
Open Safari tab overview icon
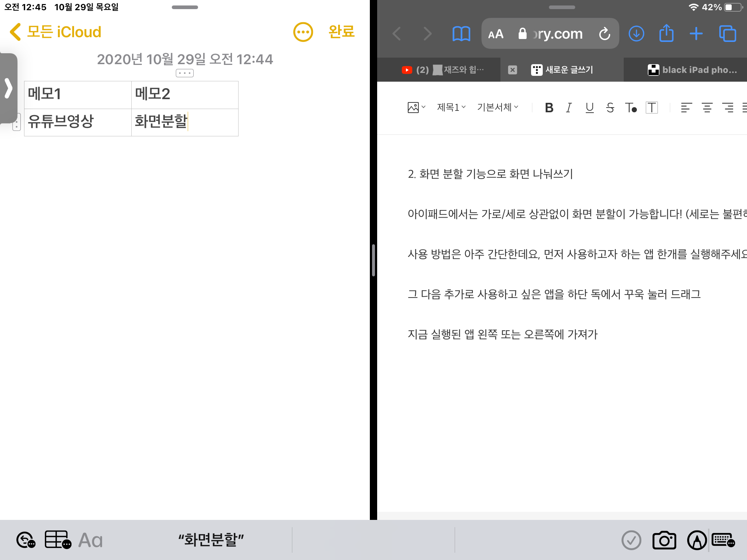click(x=728, y=34)
